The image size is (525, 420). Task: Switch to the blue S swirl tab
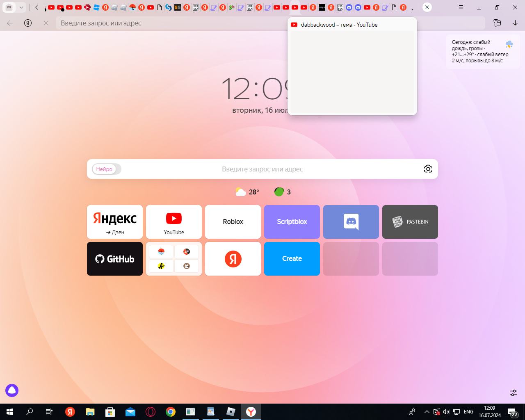[169, 7]
